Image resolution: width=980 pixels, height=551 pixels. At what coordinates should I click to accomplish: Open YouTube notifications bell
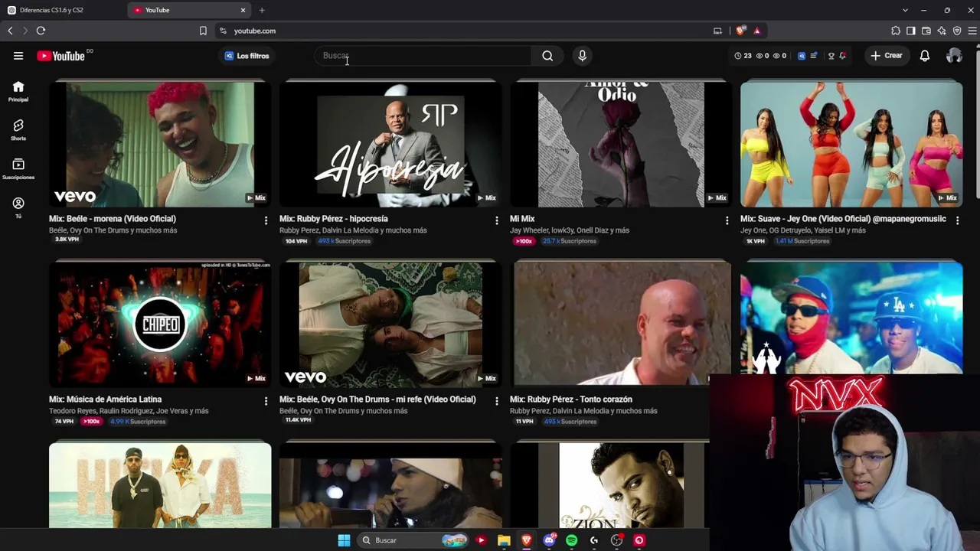[925, 56]
